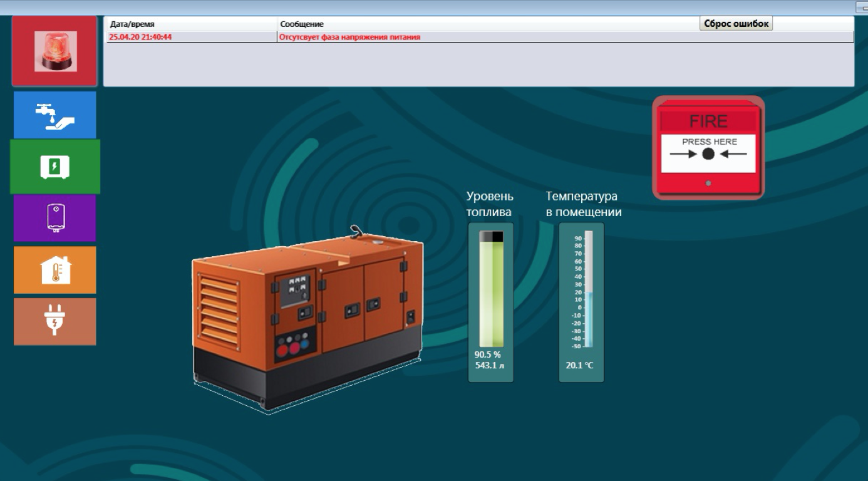Click the orange diesel generator image
This screenshot has height=481, width=868.
[x=307, y=319]
